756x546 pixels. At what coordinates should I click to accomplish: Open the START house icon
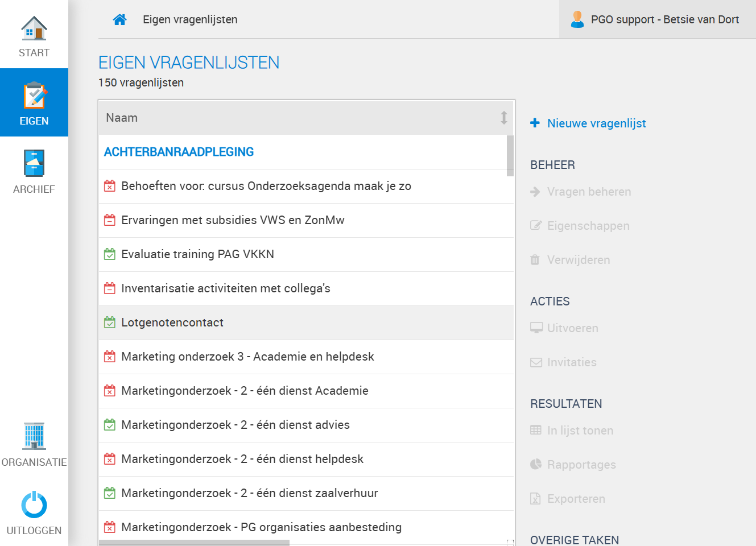(x=34, y=28)
